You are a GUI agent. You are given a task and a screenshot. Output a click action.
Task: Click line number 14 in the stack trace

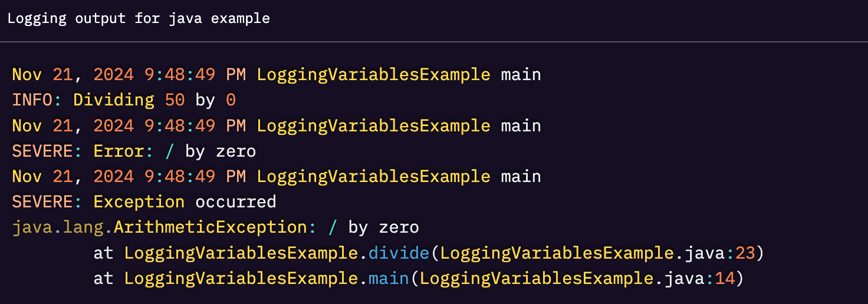click(x=725, y=279)
